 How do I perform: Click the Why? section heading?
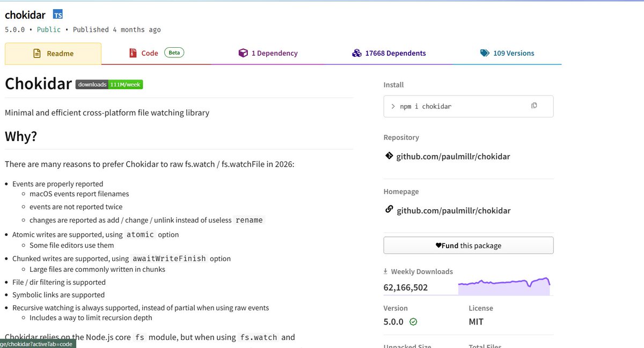tap(21, 136)
